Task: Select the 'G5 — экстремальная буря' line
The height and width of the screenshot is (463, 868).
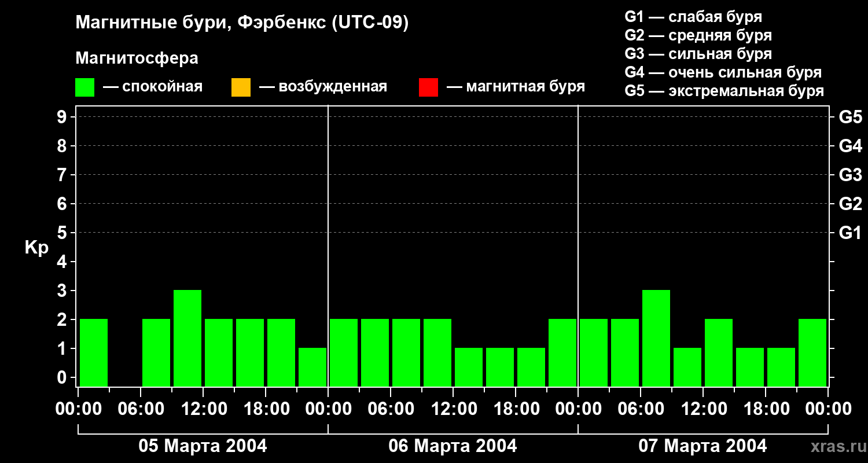Action: point(724,91)
